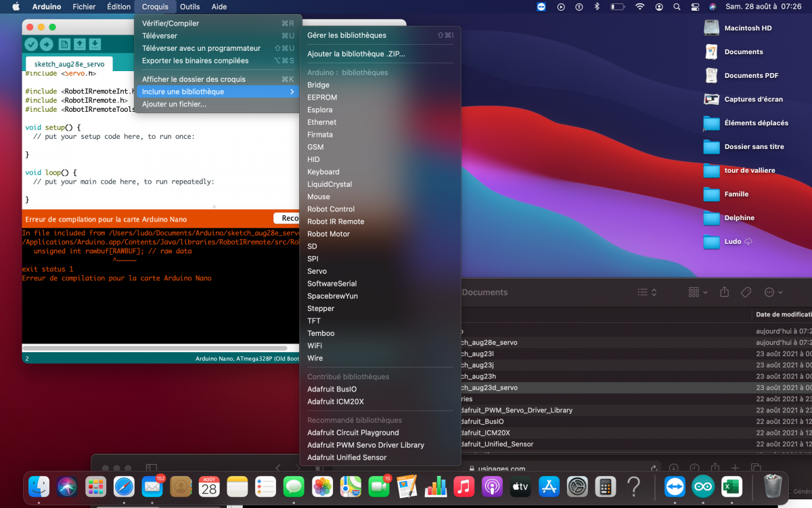Click the Finder window Tags icon
This screenshot has height=508, width=812.
coord(746,292)
